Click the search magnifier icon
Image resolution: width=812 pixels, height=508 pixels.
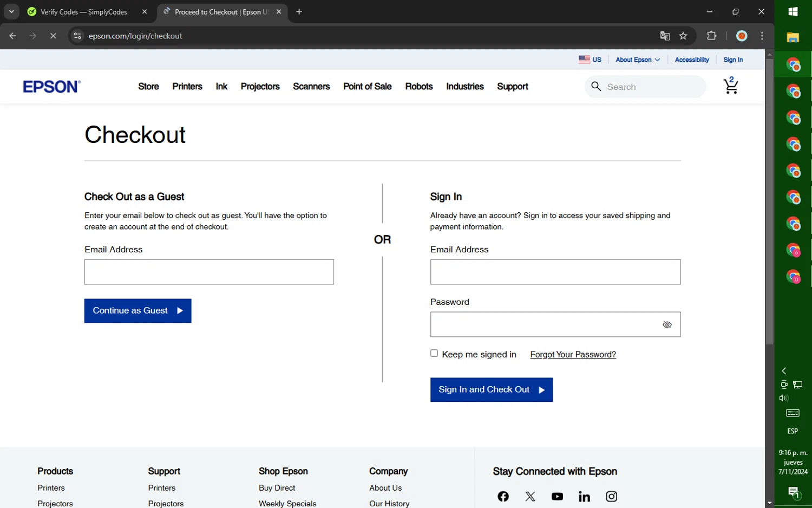click(x=596, y=87)
